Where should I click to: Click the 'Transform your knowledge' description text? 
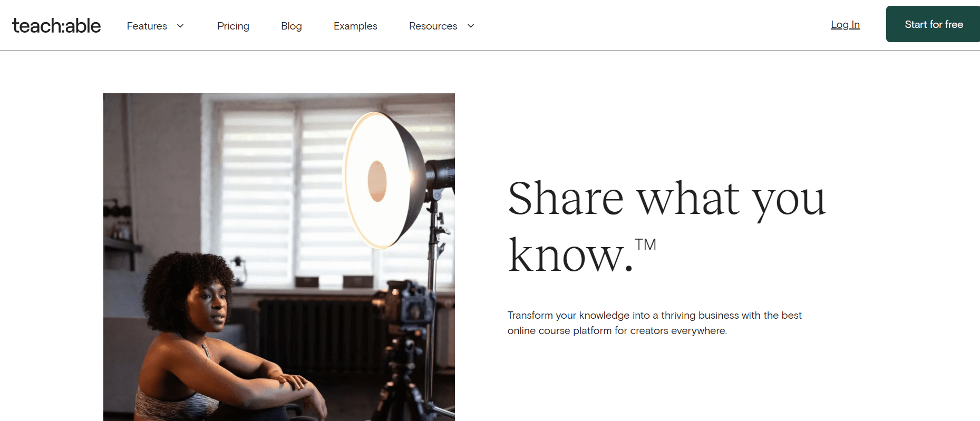(654, 322)
